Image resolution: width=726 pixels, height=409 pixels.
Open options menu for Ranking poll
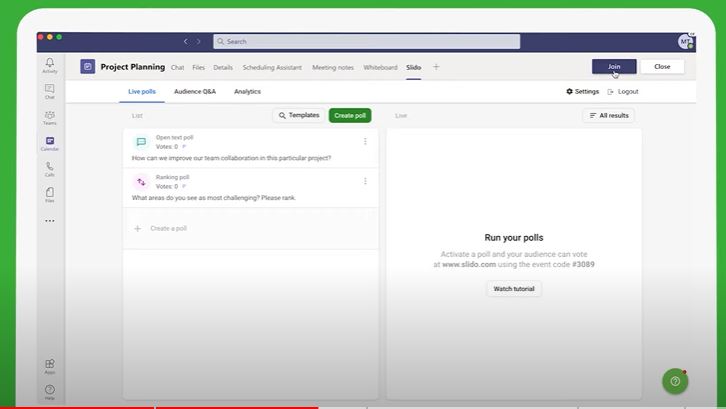(x=365, y=181)
